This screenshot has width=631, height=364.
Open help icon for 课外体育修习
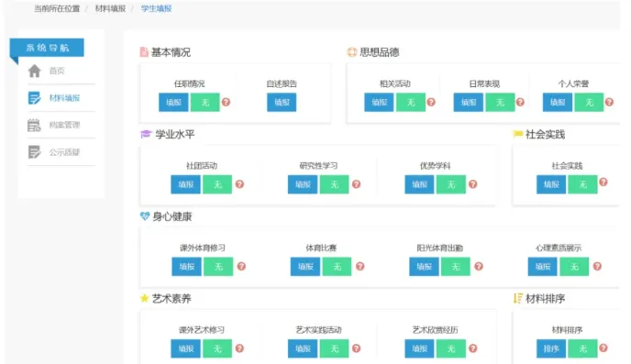[x=241, y=266]
